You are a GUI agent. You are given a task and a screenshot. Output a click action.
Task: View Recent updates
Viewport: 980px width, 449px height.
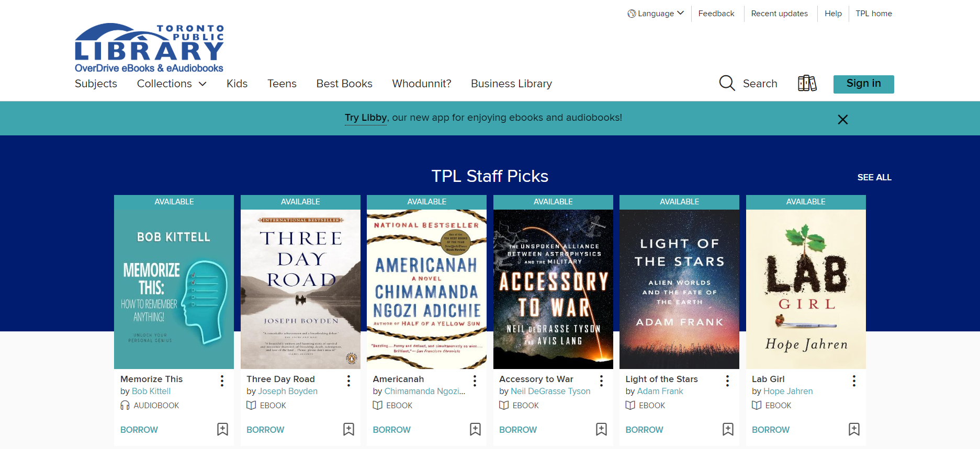coord(779,14)
